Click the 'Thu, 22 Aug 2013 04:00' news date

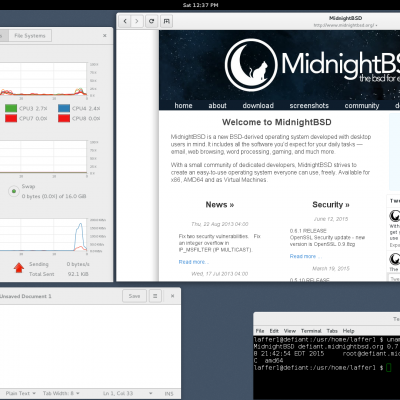pyautogui.click(x=220, y=224)
